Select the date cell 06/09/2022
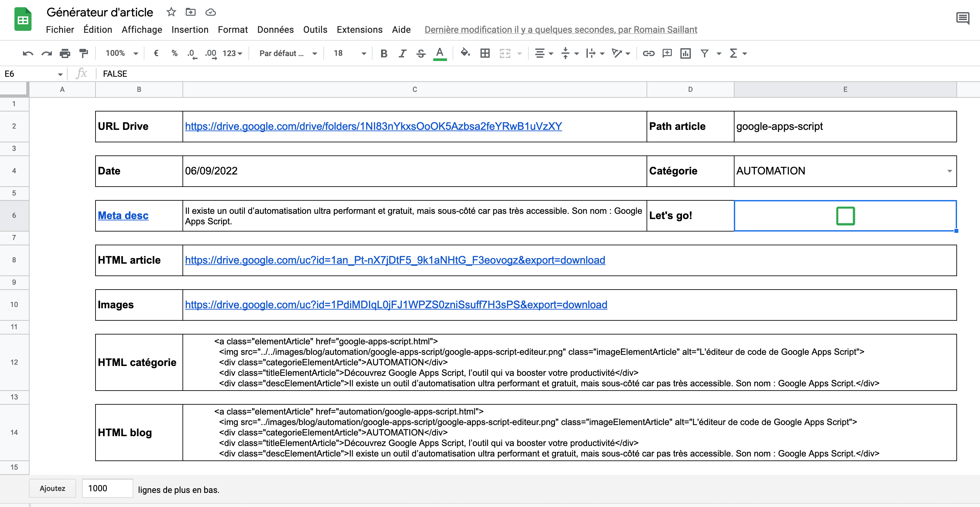980x507 pixels. click(x=415, y=171)
